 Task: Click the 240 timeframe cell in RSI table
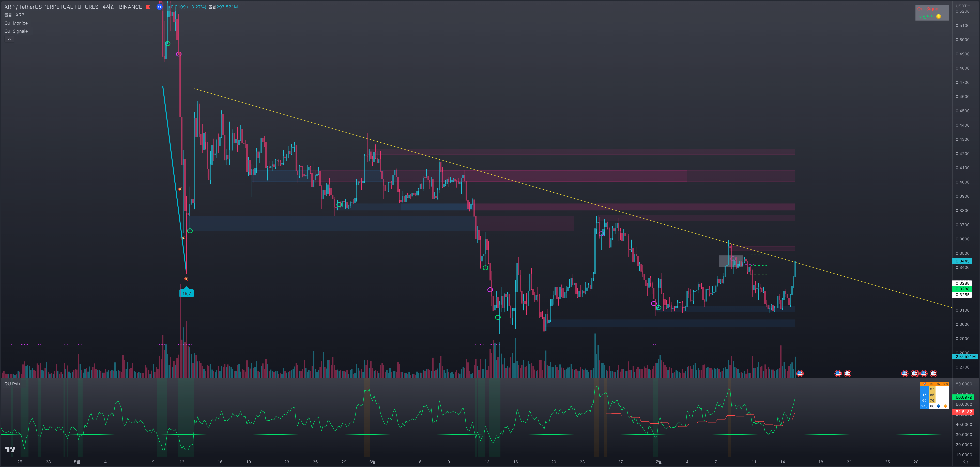click(924, 406)
